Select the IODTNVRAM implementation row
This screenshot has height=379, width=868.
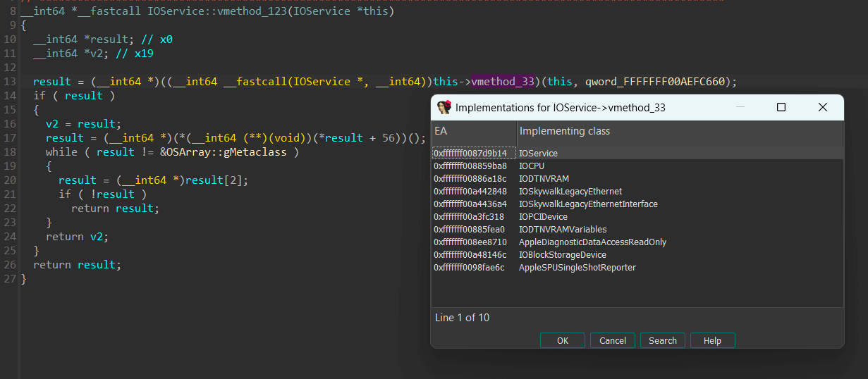tap(637, 178)
